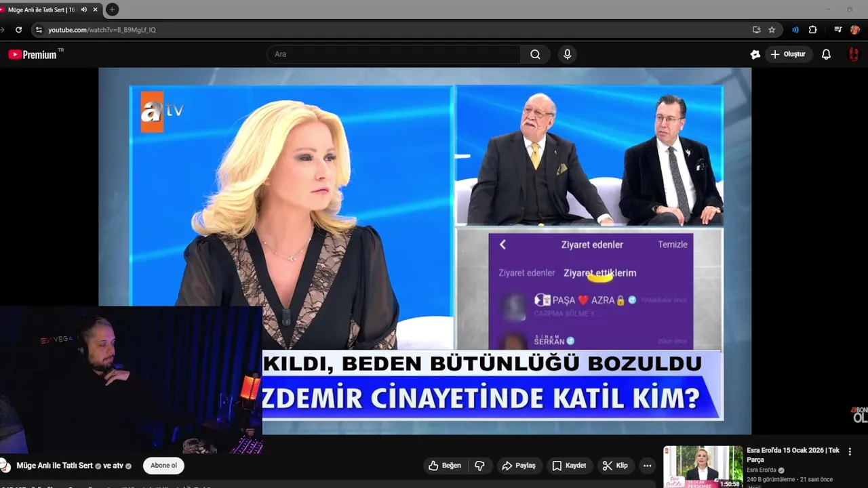
Task: Open a new browser tab
Action: [113, 9]
